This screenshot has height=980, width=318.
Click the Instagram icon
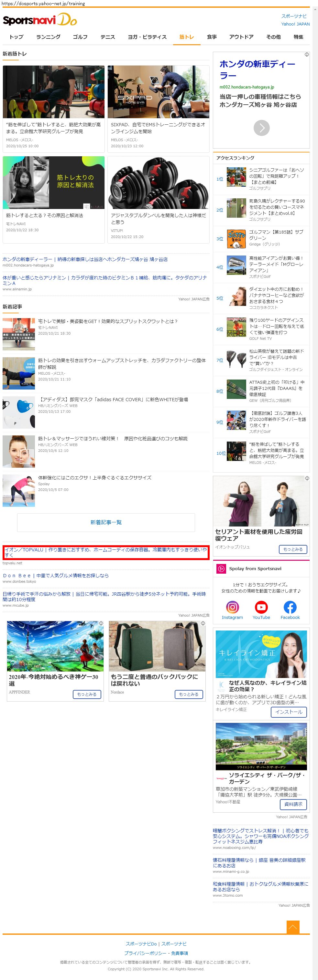point(232,607)
